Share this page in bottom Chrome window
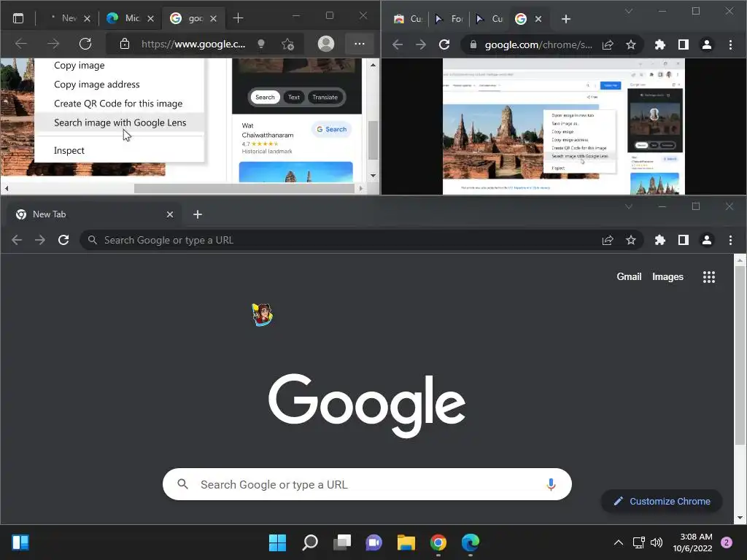 tap(608, 240)
